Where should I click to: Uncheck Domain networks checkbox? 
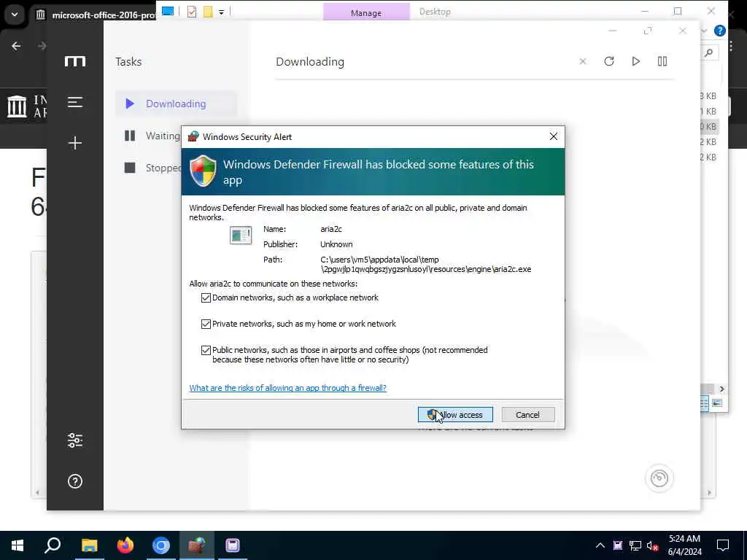point(206,297)
